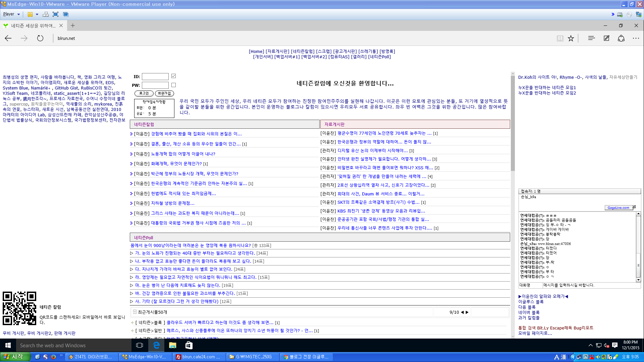The image size is (644, 362).
Task: Click the Send Ctrl+Alt+Del icon in VMware toolbar
Action: click(x=46, y=14)
